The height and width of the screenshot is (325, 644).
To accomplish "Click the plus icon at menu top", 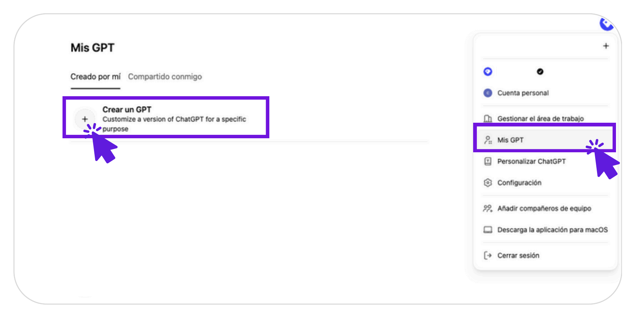I will click(606, 46).
